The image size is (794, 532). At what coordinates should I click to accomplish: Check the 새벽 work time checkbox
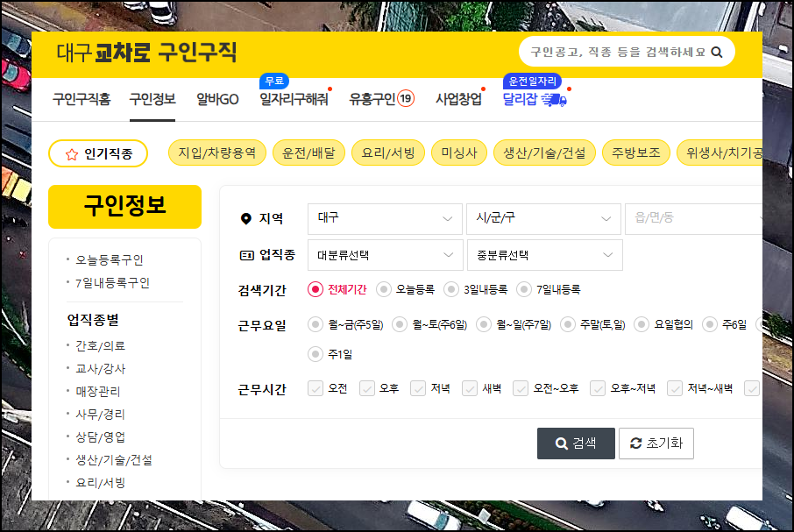(x=470, y=389)
